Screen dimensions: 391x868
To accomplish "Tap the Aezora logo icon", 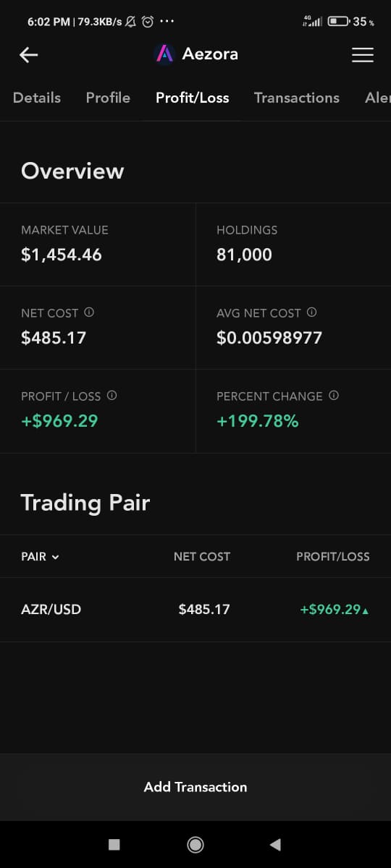I will [x=165, y=54].
